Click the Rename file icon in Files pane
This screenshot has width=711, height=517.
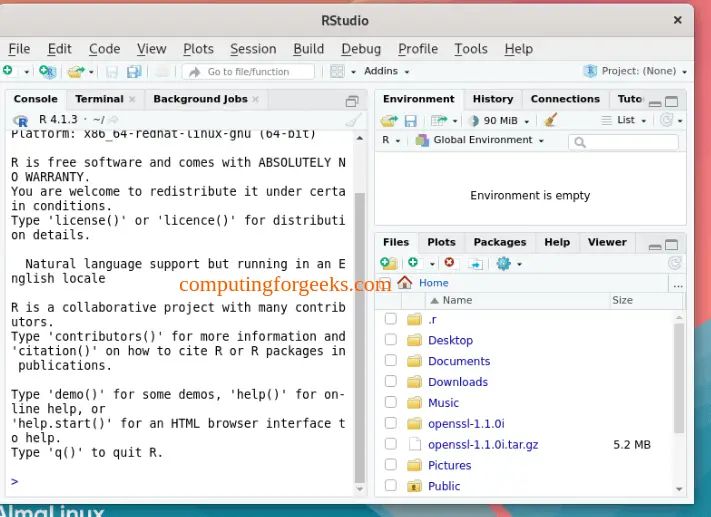pos(475,264)
